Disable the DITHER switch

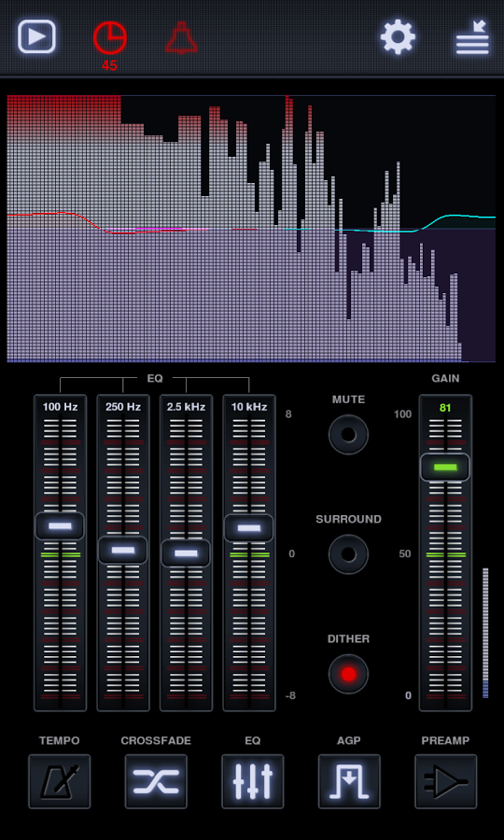349,674
